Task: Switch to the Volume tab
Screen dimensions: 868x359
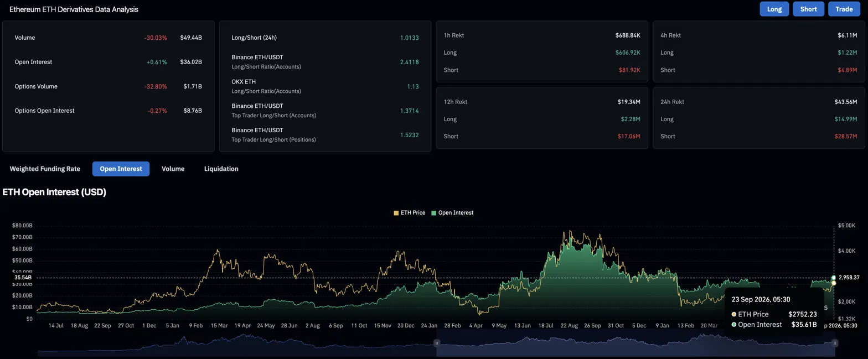Action: point(173,169)
